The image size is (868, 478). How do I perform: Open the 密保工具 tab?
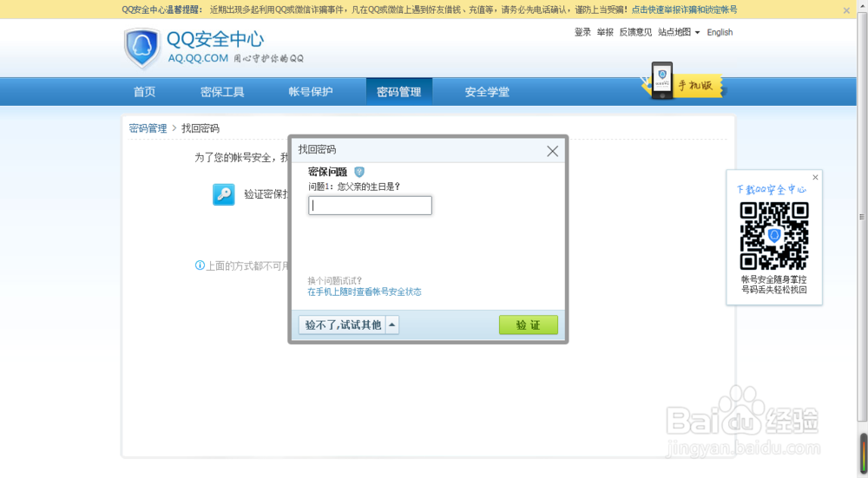pos(222,92)
